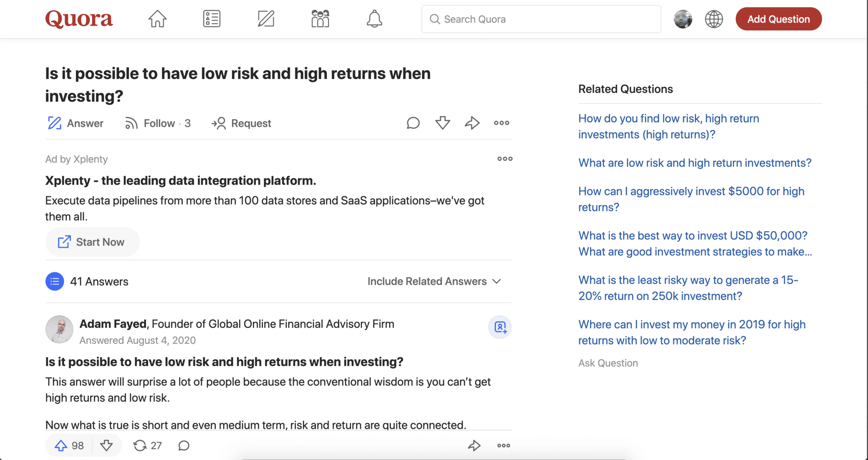Open 'aggressively invest $5000' related question
Viewport: 868px width, 460px height.
click(x=691, y=199)
